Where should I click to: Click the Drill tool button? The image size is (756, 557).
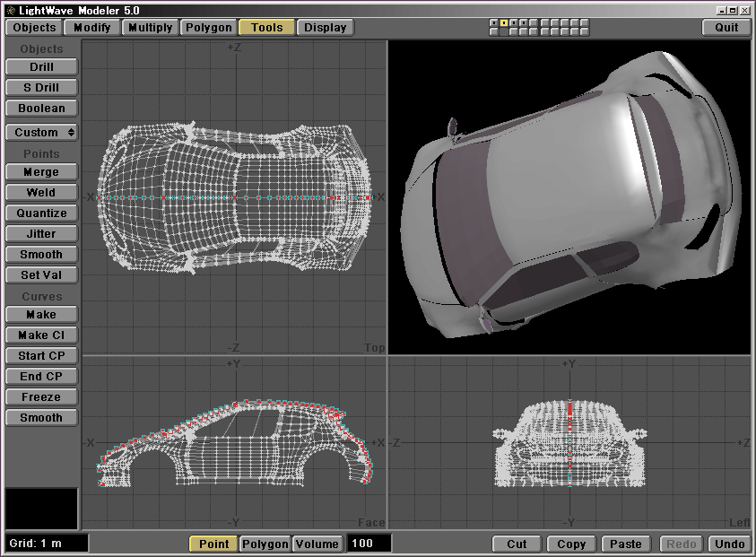pos(41,66)
